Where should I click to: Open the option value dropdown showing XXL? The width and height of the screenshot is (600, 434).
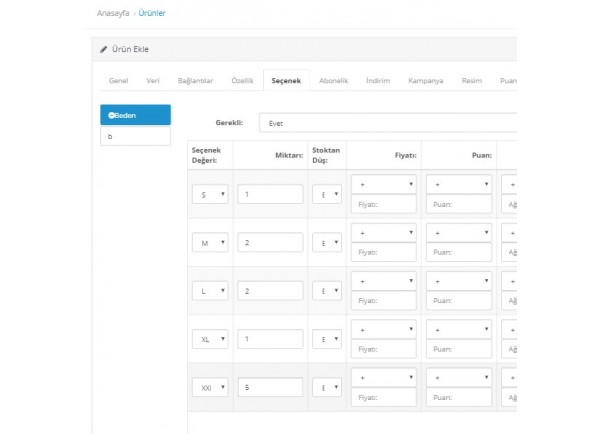210,387
